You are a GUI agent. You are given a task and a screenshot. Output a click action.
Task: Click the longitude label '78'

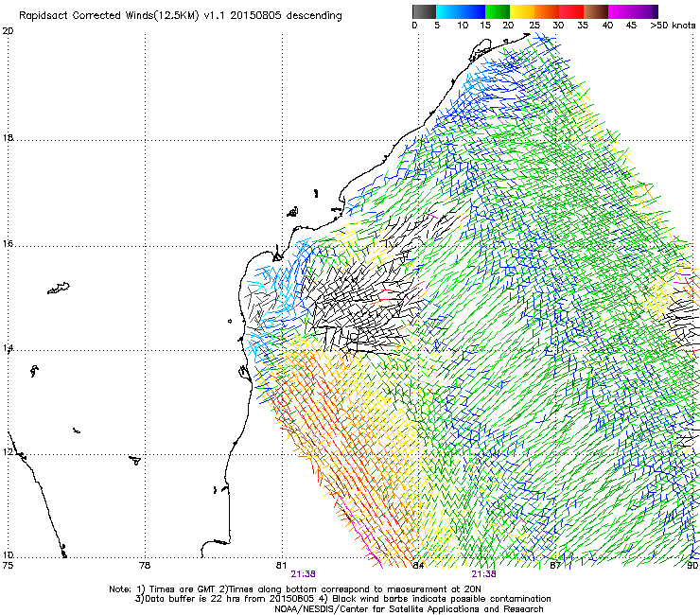145,566
